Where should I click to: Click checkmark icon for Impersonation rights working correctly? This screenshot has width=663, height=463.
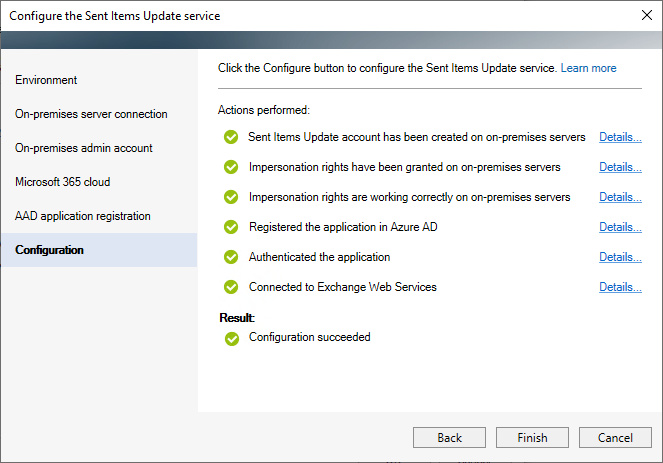(231, 197)
